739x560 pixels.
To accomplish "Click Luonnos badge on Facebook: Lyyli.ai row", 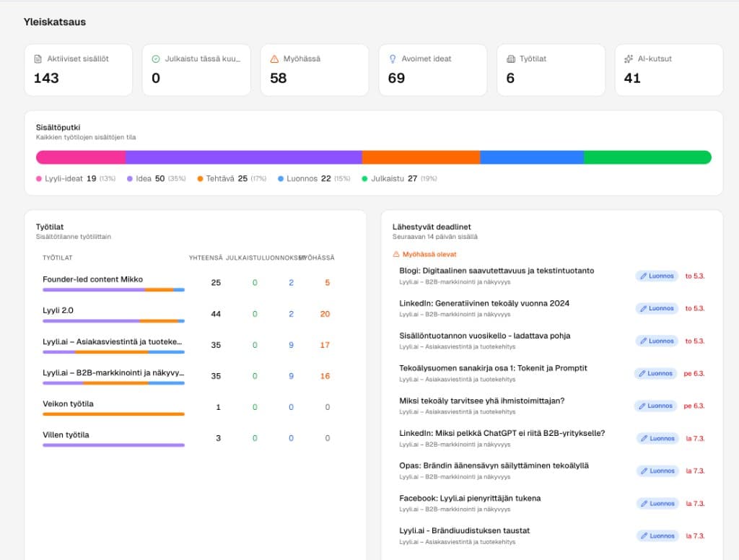I will point(657,504).
